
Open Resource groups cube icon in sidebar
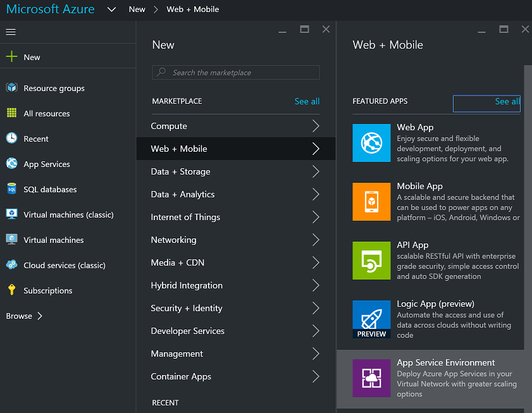tap(11, 88)
